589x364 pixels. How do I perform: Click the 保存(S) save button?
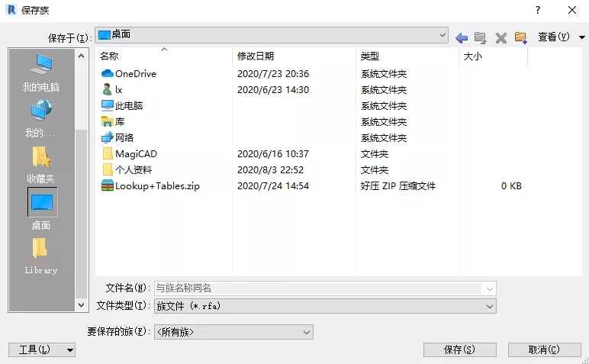click(x=460, y=350)
